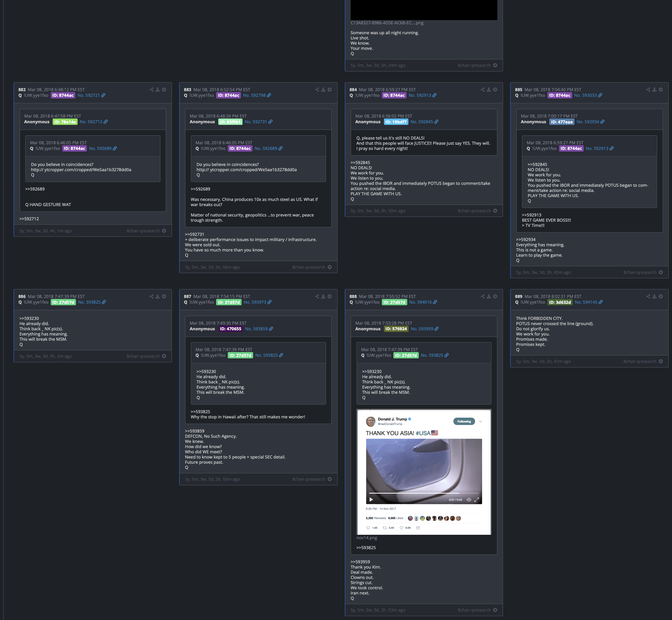Follow the Anonymous reply link No. 592845
The height and width of the screenshot is (620, 672).
(424, 122)
